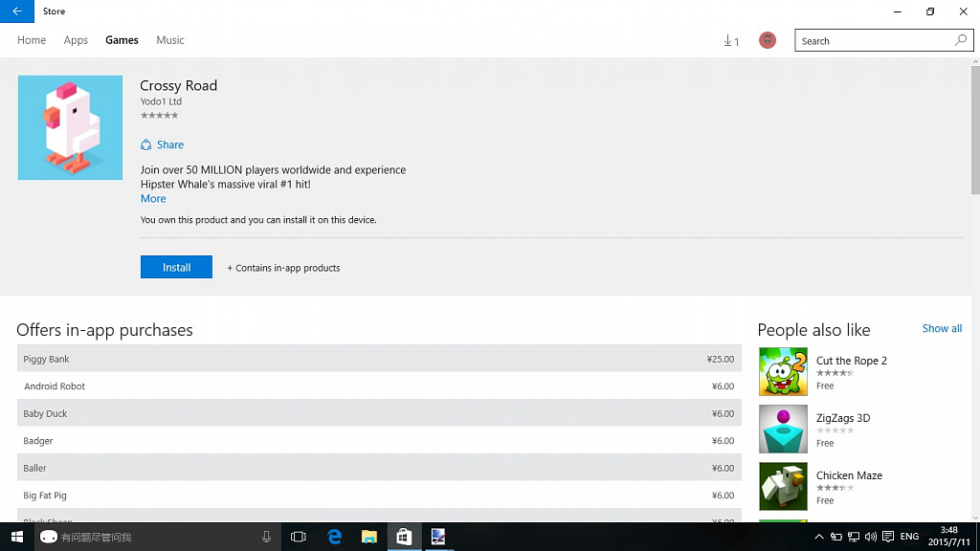The image size is (980, 551).
Task: Select the Android Robot in-app purchase
Action: 379,386
